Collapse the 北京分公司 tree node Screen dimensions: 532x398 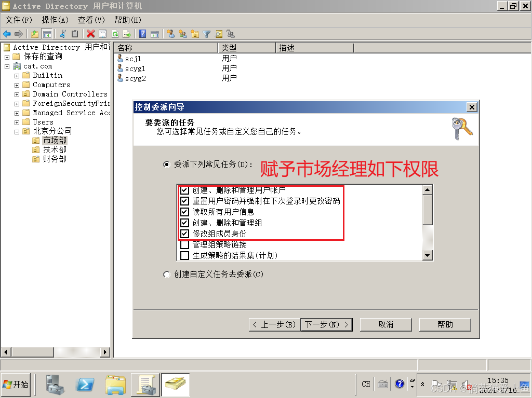tap(17, 132)
